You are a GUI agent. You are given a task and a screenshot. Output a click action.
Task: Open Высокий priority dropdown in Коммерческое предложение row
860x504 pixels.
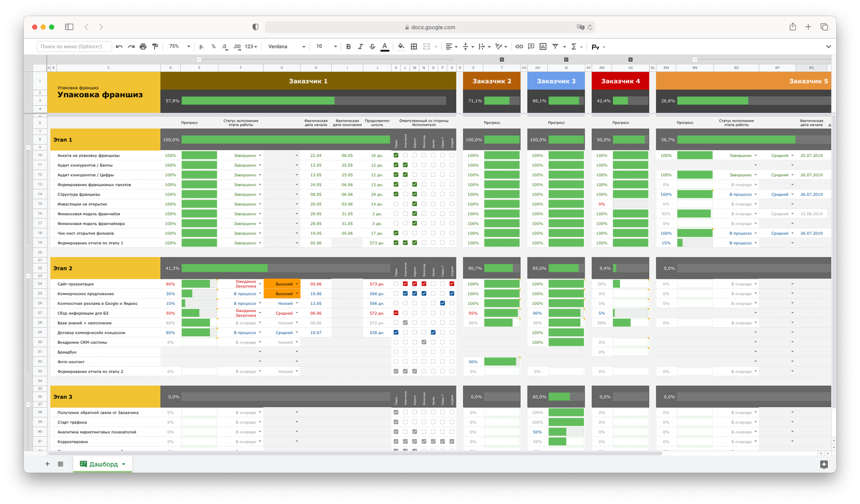tap(297, 294)
